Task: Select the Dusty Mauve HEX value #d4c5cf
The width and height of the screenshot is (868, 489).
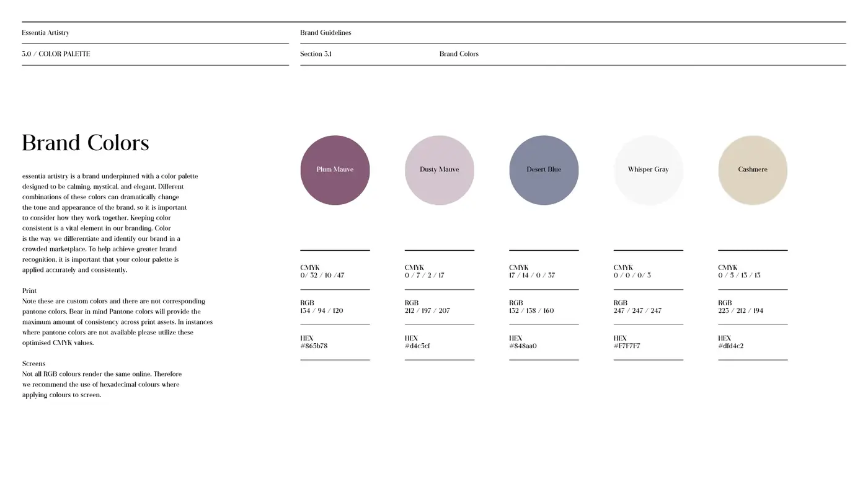Action: click(x=417, y=346)
